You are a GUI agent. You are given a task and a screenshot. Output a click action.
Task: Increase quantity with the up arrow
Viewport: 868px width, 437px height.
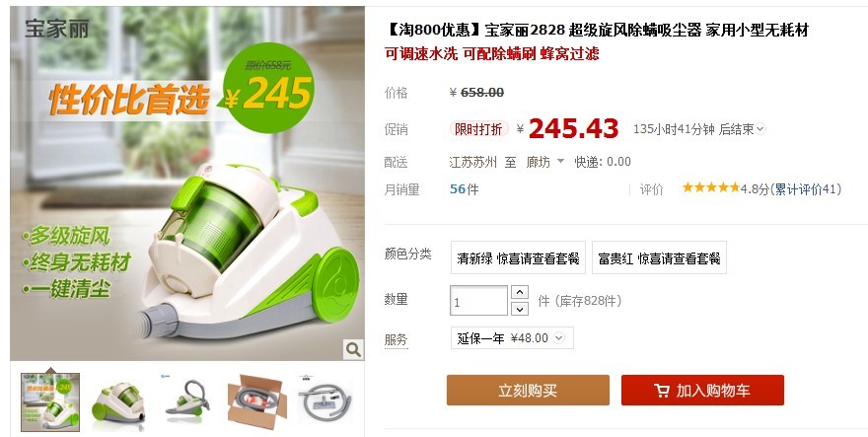519,292
